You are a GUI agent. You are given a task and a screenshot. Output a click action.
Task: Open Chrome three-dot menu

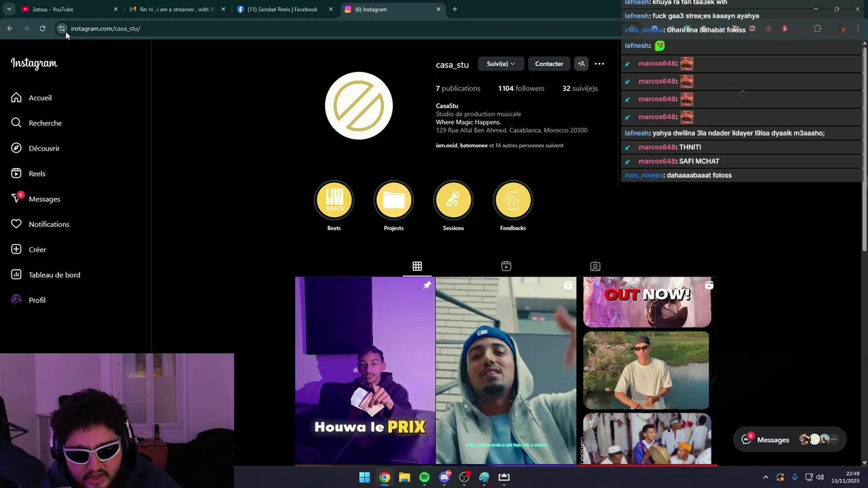coord(857,28)
